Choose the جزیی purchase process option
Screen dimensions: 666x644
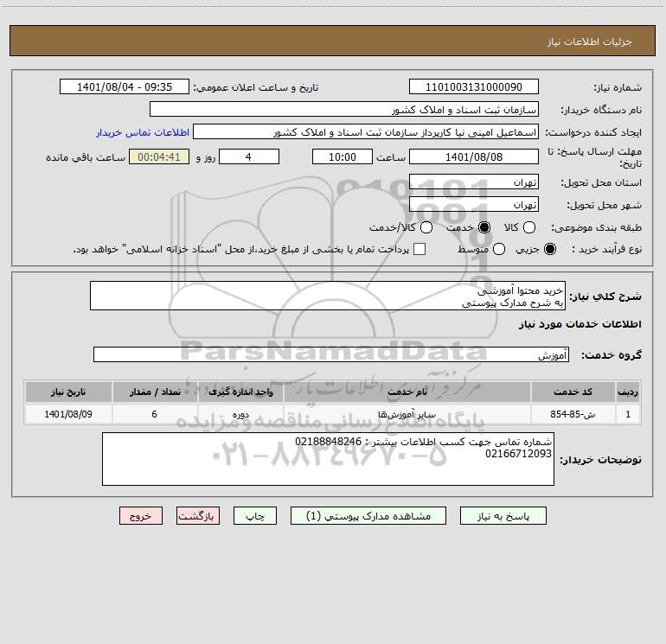pyautogui.click(x=549, y=249)
